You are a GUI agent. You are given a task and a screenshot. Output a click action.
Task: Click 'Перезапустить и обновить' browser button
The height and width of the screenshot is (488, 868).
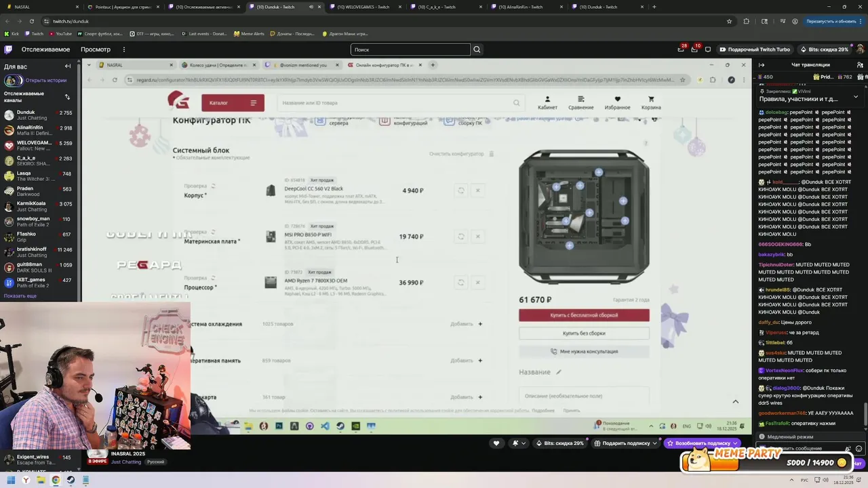831,21
